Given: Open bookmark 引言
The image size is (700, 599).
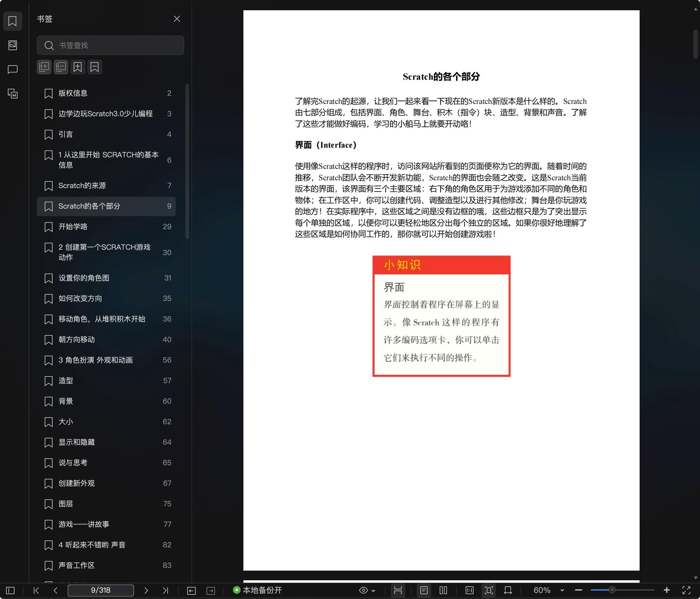Looking at the screenshot, I should [106, 134].
